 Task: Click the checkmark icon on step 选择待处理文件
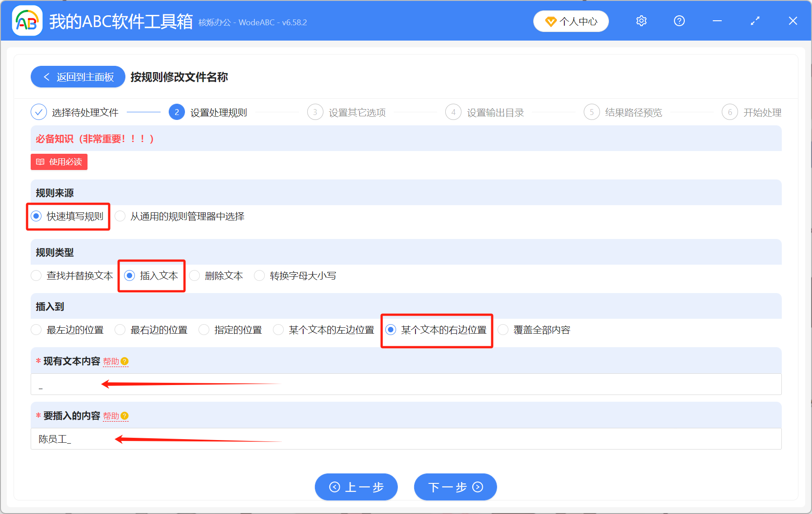39,112
